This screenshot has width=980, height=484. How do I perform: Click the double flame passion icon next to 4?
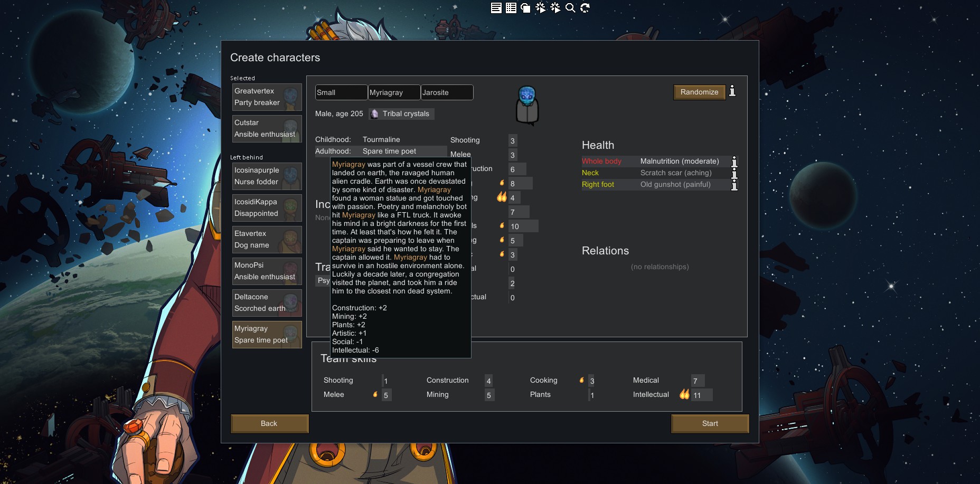(502, 197)
